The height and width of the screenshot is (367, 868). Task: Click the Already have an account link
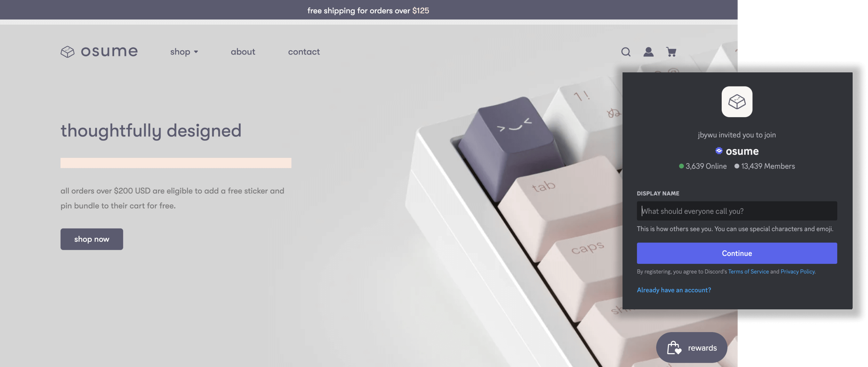(674, 289)
